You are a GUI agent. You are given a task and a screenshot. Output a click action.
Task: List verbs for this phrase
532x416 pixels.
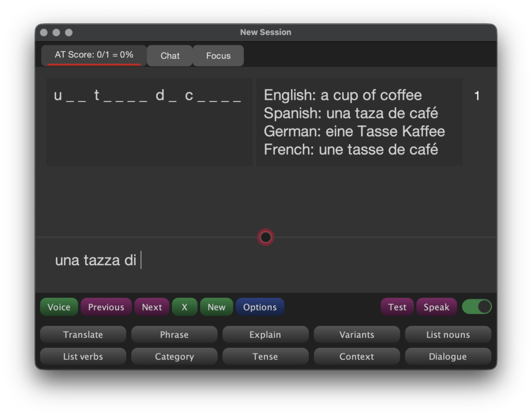tap(83, 357)
